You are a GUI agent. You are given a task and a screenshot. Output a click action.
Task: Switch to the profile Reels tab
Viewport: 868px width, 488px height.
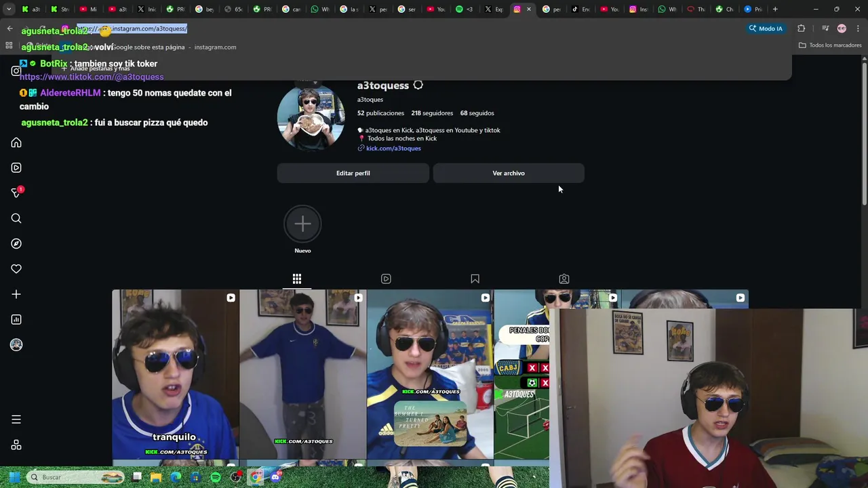click(x=386, y=279)
